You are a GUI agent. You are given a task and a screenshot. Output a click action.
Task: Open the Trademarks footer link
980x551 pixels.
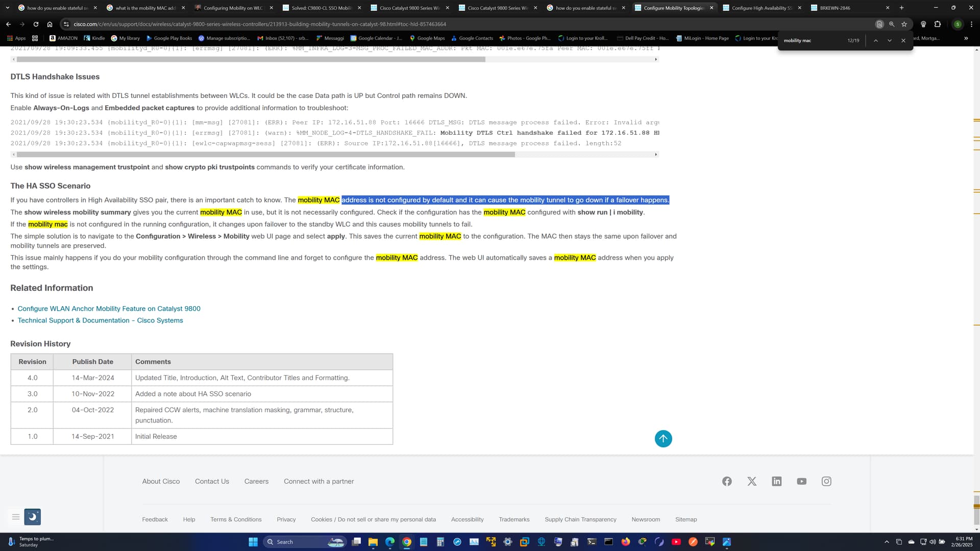pos(514,519)
